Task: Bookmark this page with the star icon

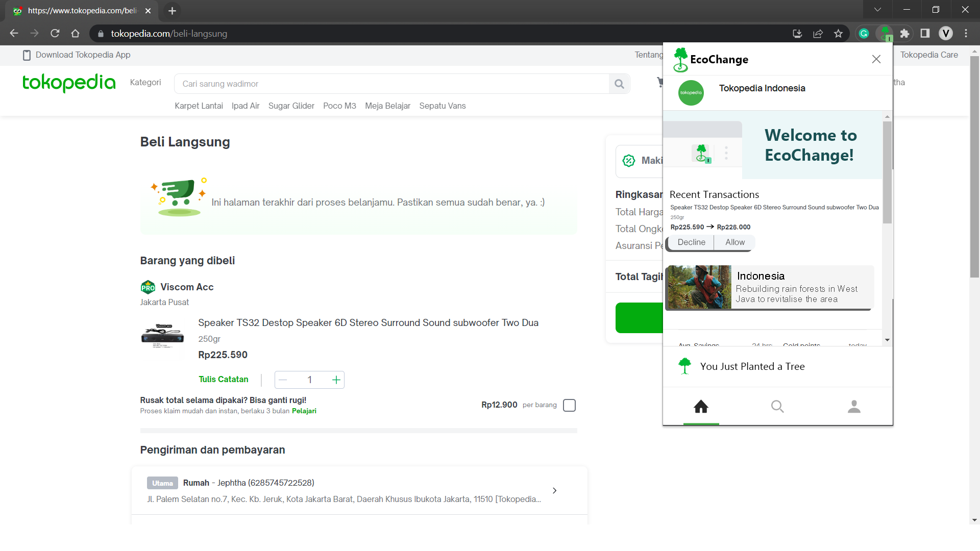Action: (x=838, y=34)
